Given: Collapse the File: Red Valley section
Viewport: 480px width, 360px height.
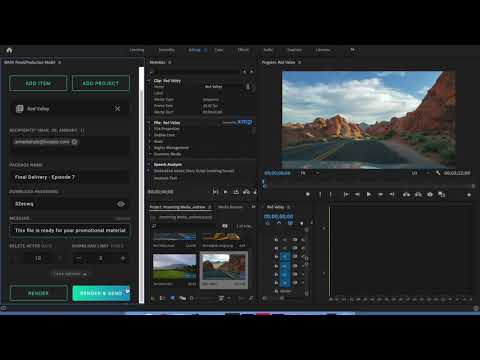Looking at the screenshot, I should click(x=149, y=123).
